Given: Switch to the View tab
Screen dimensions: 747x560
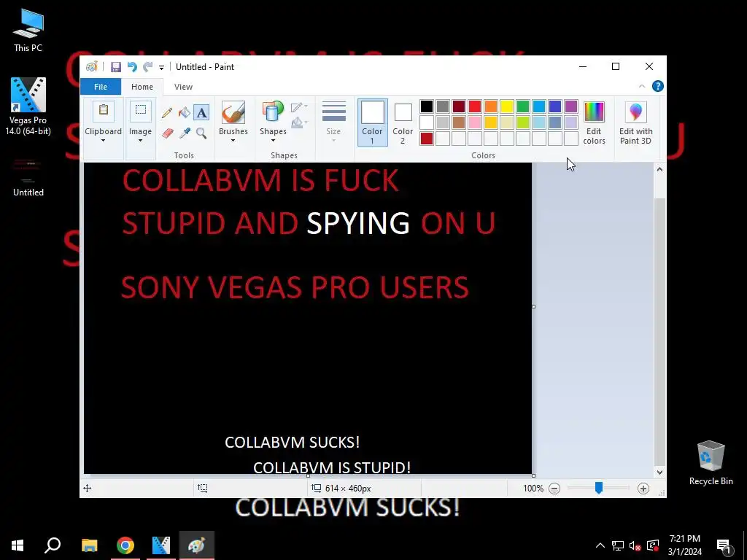Looking at the screenshot, I should [183, 87].
